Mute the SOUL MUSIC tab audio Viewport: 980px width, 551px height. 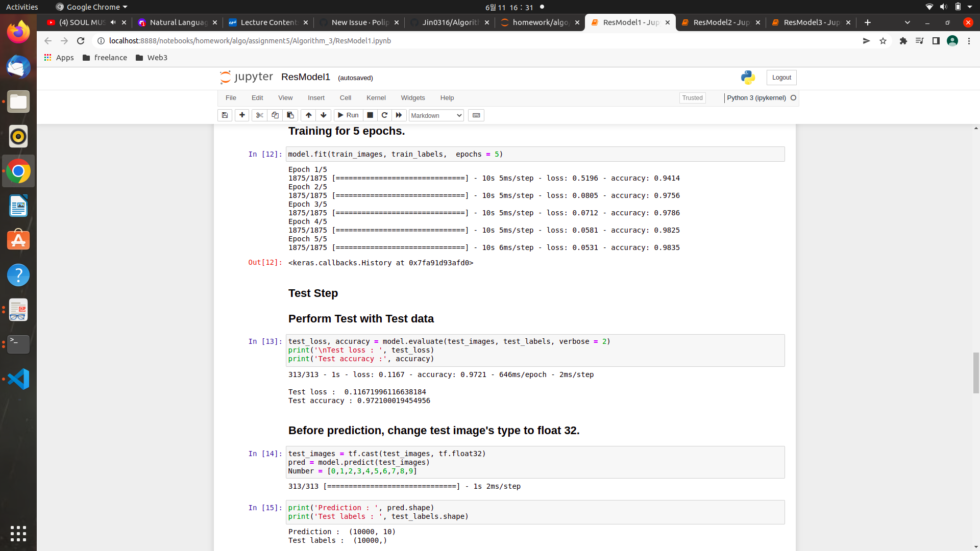point(113,22)
